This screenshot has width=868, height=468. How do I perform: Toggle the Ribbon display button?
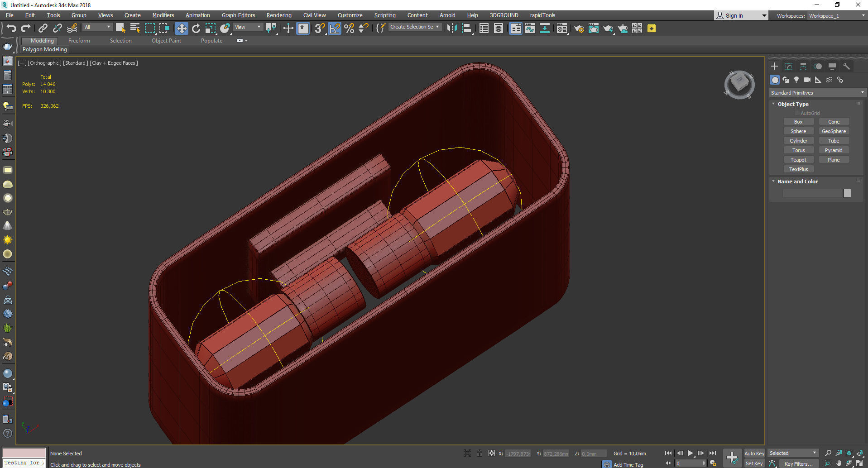pos(516,29)
